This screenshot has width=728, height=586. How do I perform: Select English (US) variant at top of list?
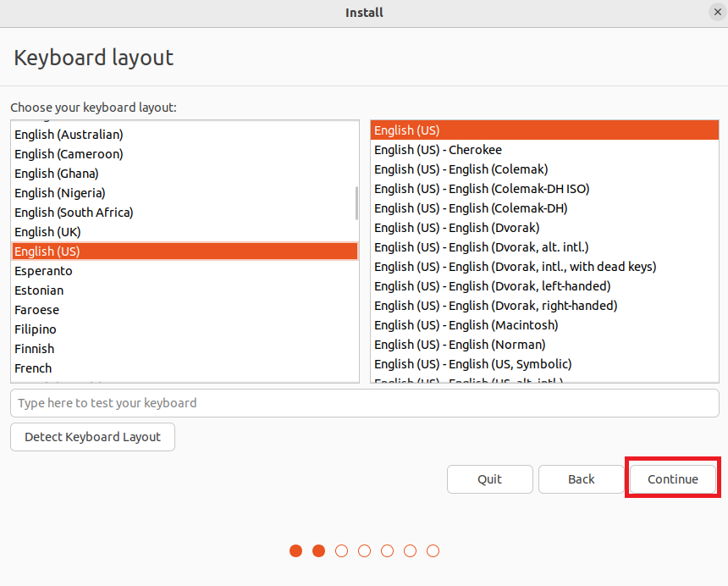544,130
